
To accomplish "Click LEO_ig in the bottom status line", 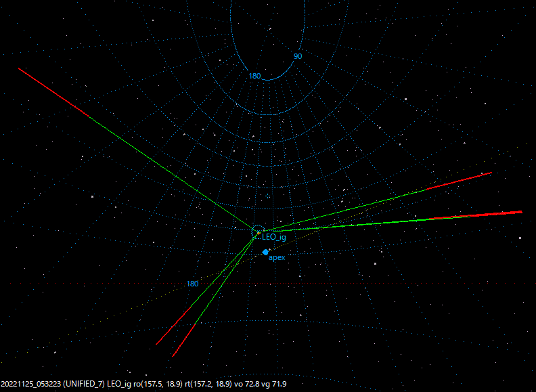I will click(119, 384).
